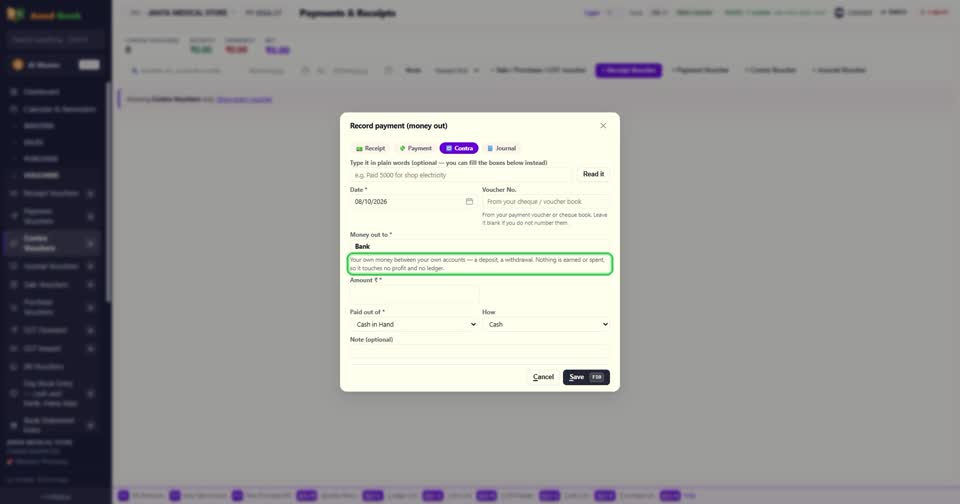The height and width of the screenshot is (504, 960).
Task: Switch to the Payment tab
Action: click(x=415, y=148)
